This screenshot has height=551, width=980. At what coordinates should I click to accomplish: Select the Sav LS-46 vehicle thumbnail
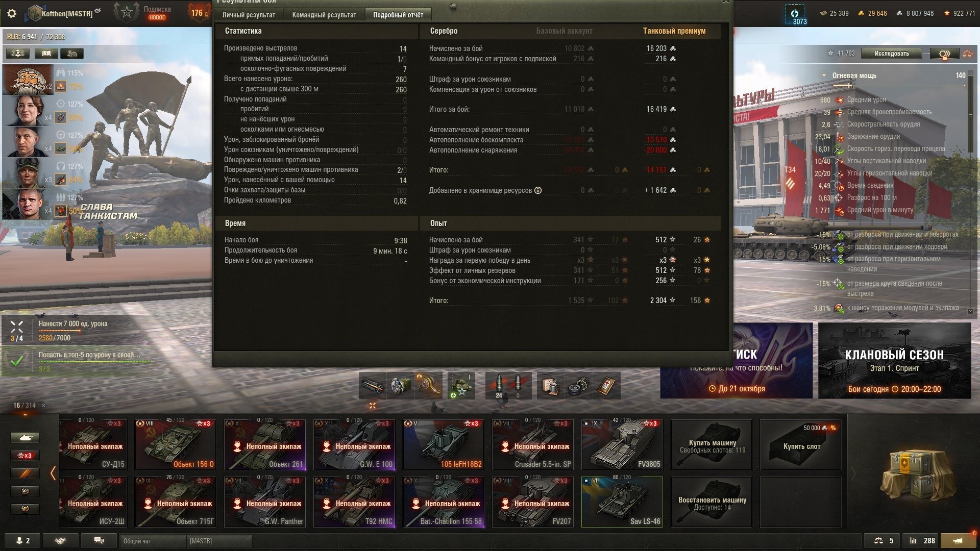click(622, 502)
